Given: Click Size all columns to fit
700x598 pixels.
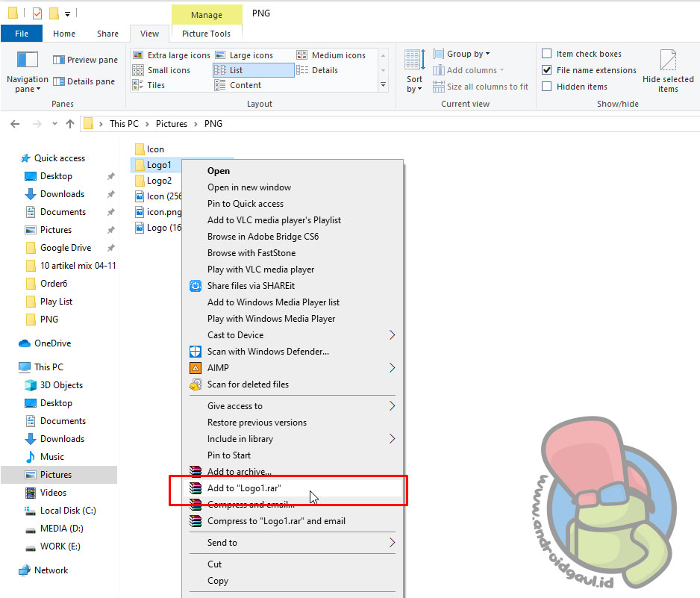Looking at the screenshot, I should [481, 87].
